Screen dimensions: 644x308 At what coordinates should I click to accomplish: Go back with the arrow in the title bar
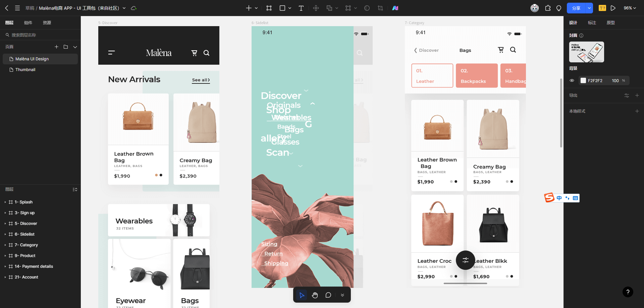(7, 8)
